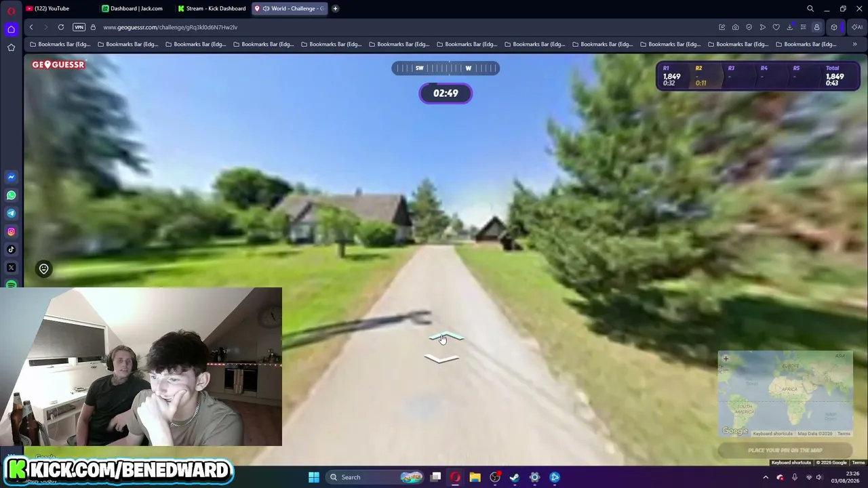Switch to Dashboard | Jack.com tab

136,9
